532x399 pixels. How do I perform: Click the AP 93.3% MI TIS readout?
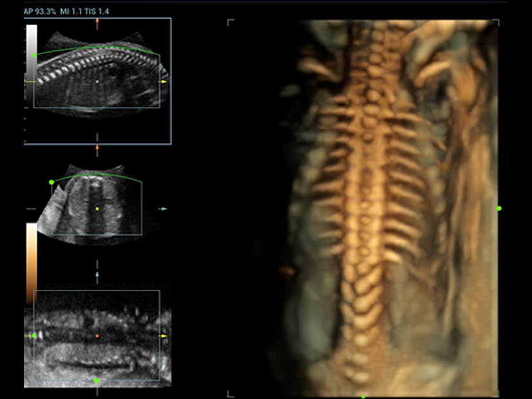[66, 12]
